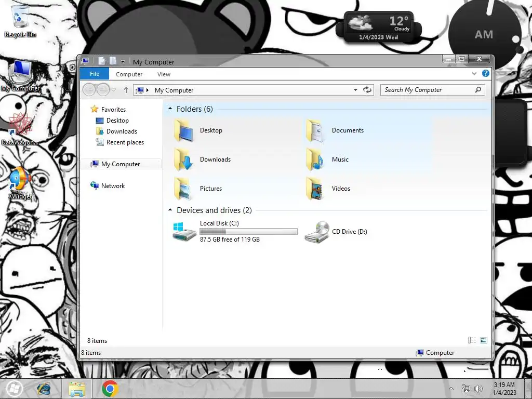Click breadcrumb arrow before My Computer
Screen dimensions: 532x399
tap(148, 90)
